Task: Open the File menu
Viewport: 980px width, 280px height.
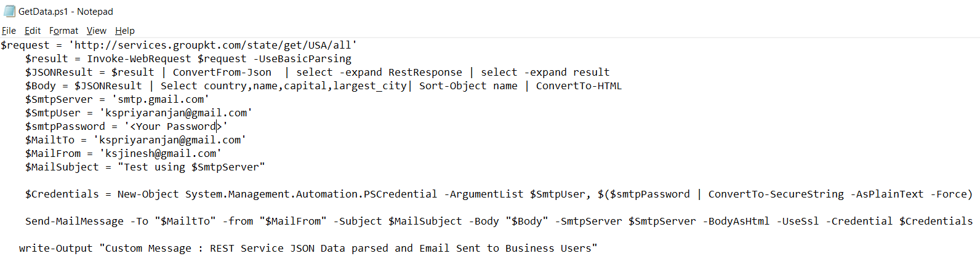Action: tap(9, 31)
